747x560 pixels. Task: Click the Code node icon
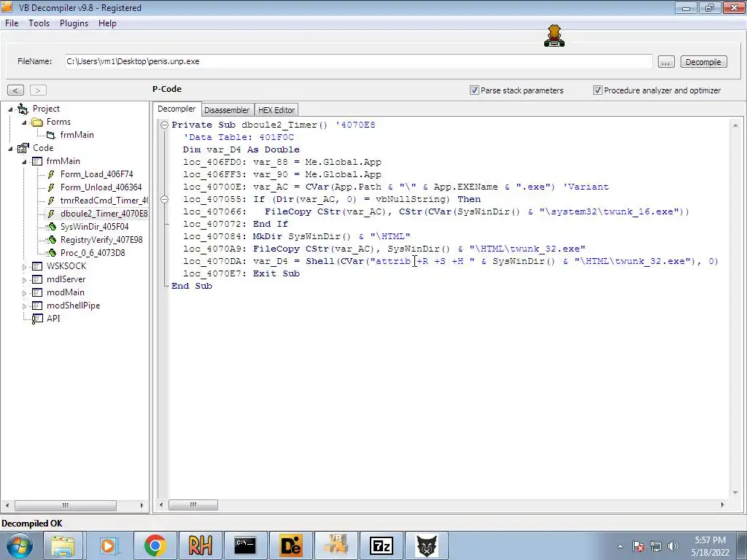pos(23,148)
